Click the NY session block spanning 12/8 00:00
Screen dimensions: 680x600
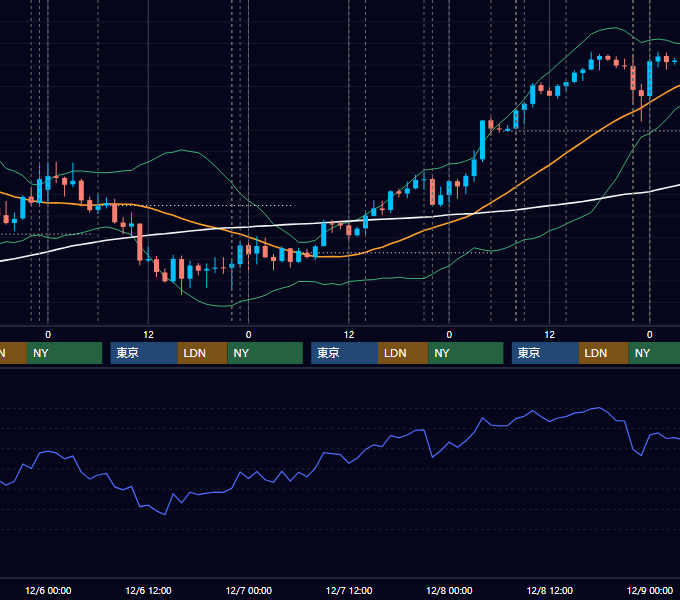coord(466,353)
